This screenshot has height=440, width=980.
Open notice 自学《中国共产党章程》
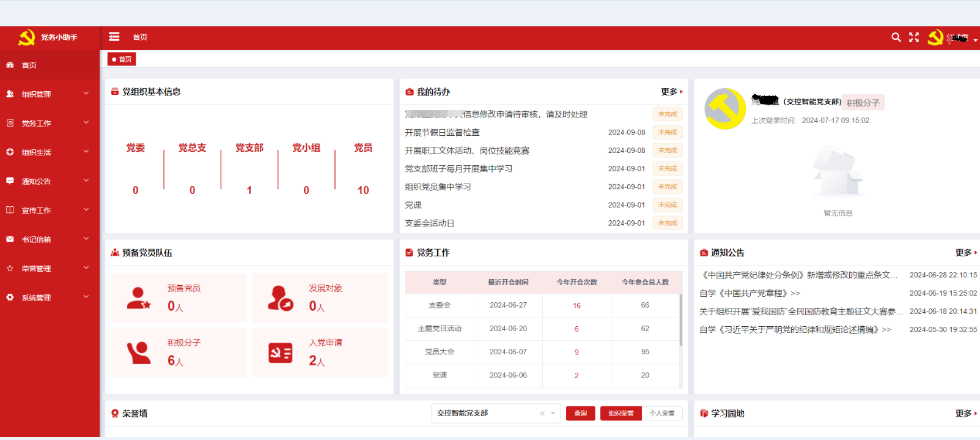pos(750,293)
